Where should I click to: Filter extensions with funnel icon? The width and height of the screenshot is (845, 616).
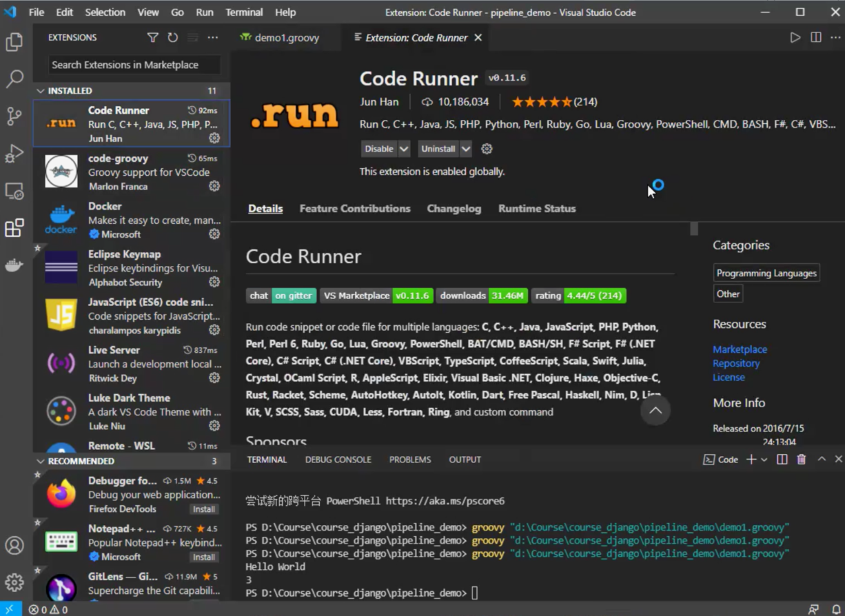pyautogui.click(x=153, y=38)
